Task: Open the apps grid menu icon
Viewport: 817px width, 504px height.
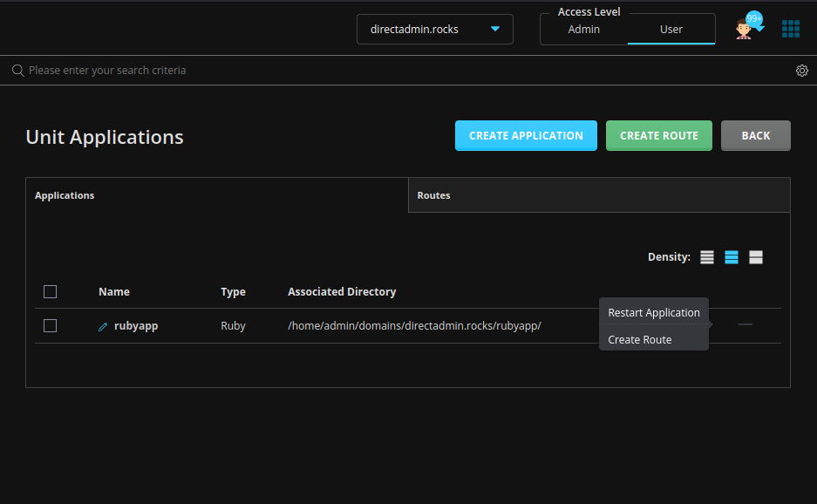Action: pyautogui.click(x=790, y=29)
